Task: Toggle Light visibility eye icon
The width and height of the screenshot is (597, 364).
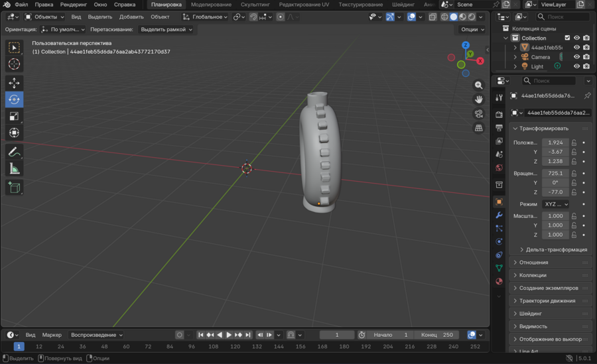Action: [576, 66]
